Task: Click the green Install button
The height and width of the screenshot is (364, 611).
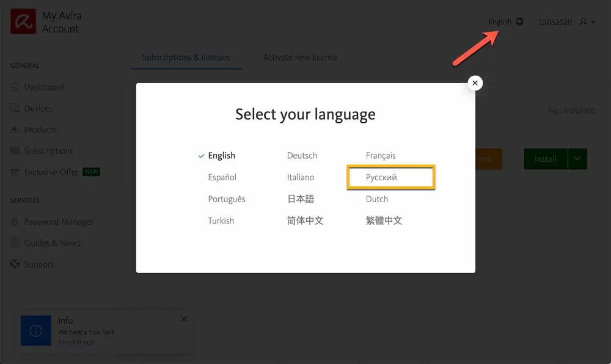Action: click(546, 159)
